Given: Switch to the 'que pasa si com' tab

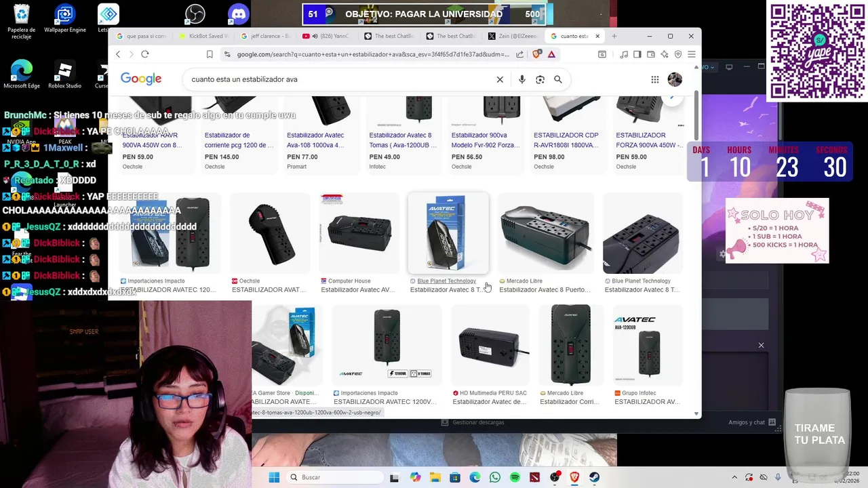Looking at the screenshot, I should pos(141,36).
